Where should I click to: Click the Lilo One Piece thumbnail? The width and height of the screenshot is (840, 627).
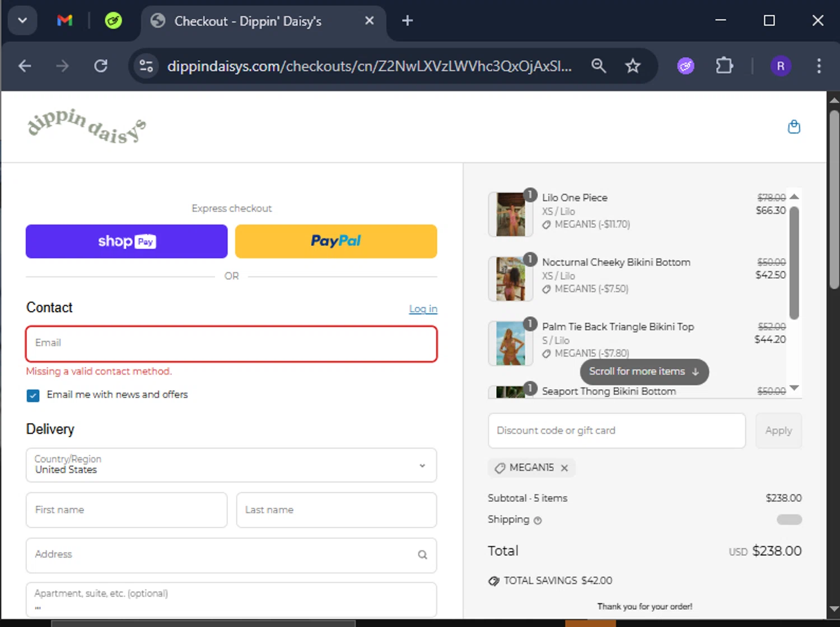(x=510, y=214)
